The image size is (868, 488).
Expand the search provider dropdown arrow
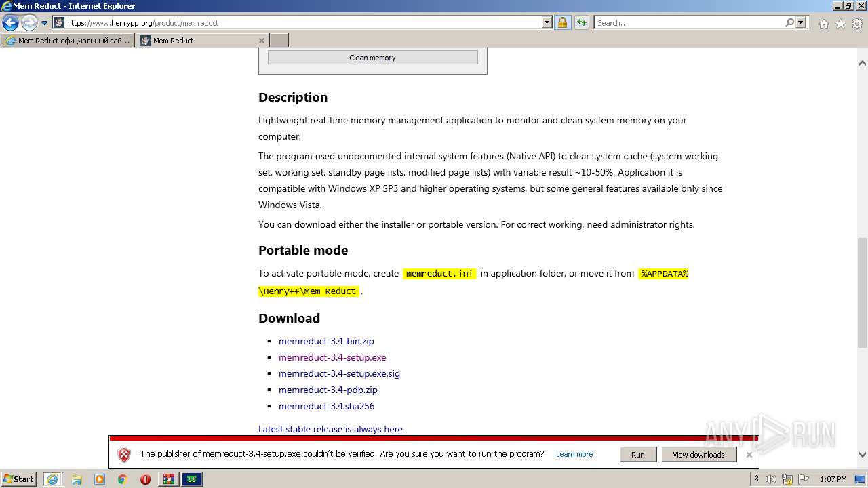pyautogui.click(x=801, y=22)
